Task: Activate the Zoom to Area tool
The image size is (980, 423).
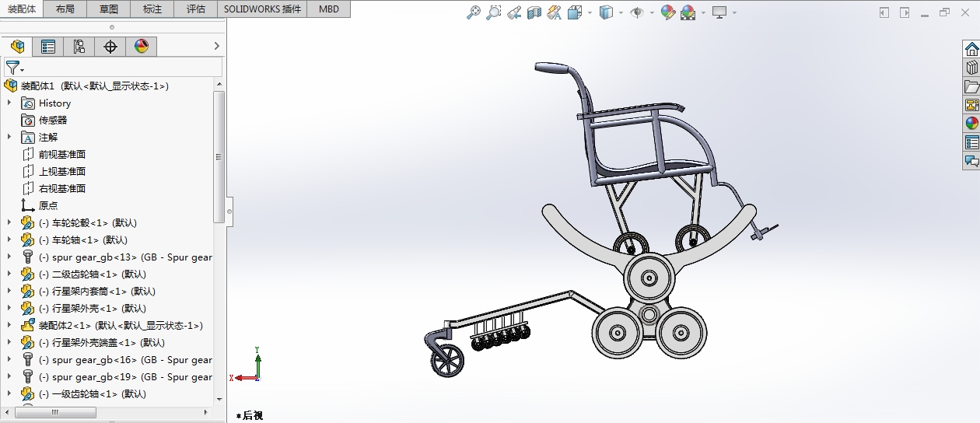Action: click(x=493, y=12)
